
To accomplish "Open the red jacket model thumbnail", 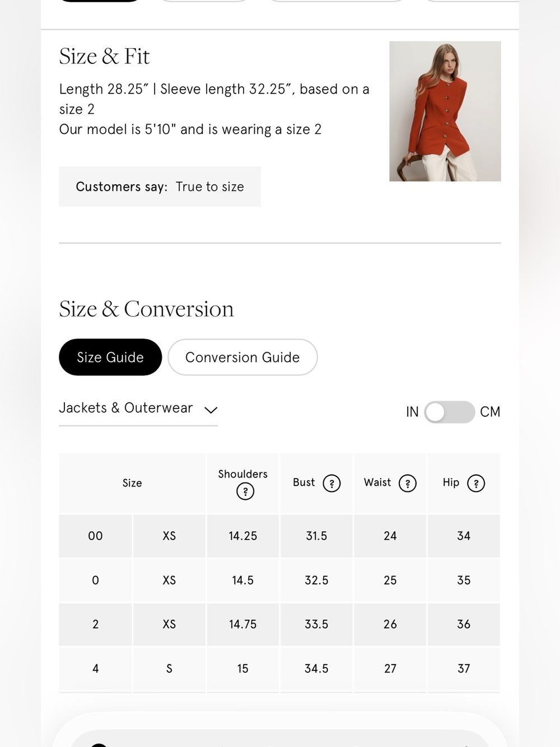I will click(x=445, y=111).
